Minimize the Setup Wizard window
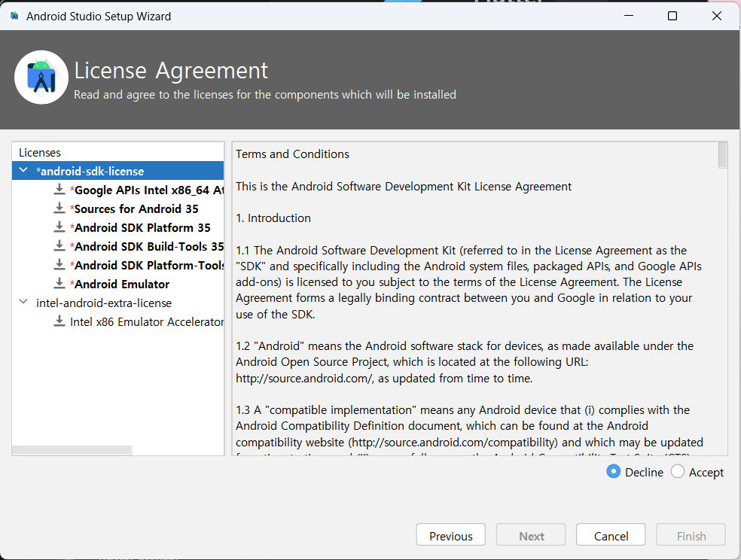741x560 pixels. click(x=629, y=16)
